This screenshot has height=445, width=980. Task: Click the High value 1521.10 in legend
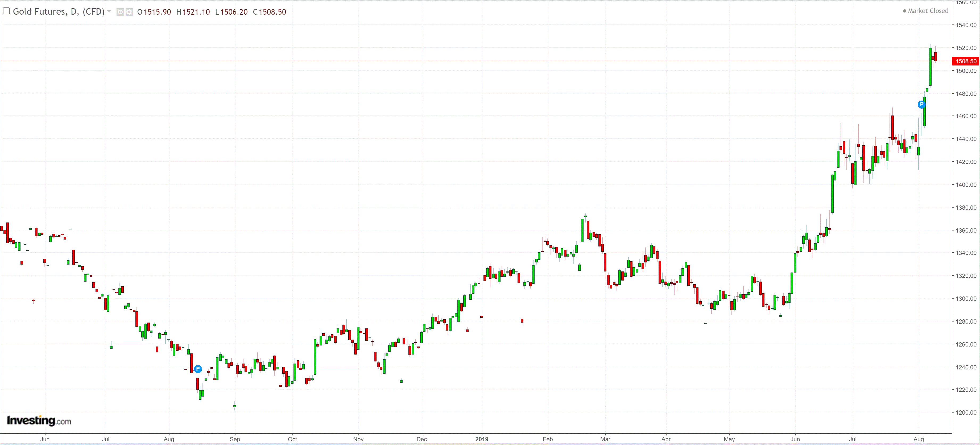tap(196, 12)
